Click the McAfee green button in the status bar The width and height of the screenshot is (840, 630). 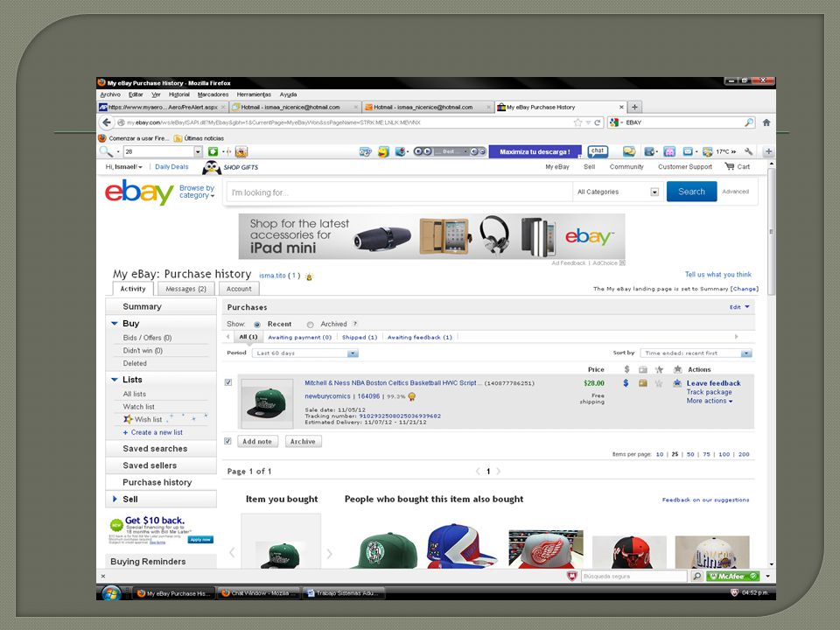tap(731, 577)
